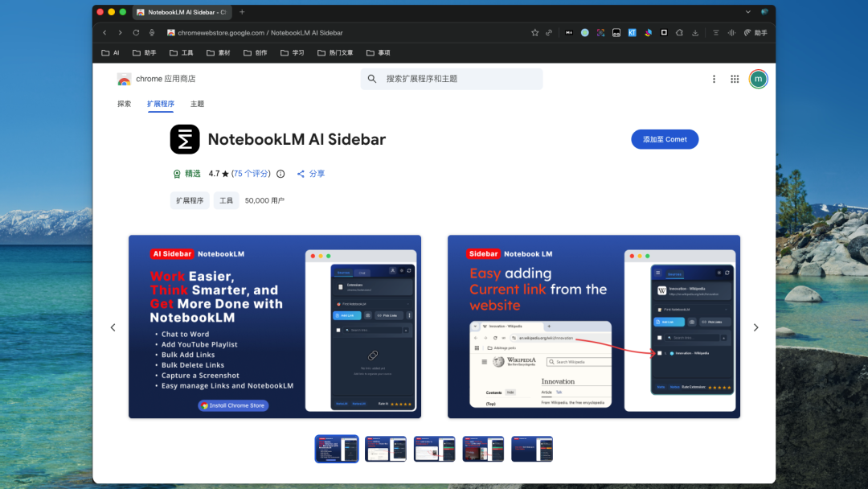Focus the 搜索扩展程序和主题 search field
This screenshot has width=868, height=489.
tap(452, 79)
